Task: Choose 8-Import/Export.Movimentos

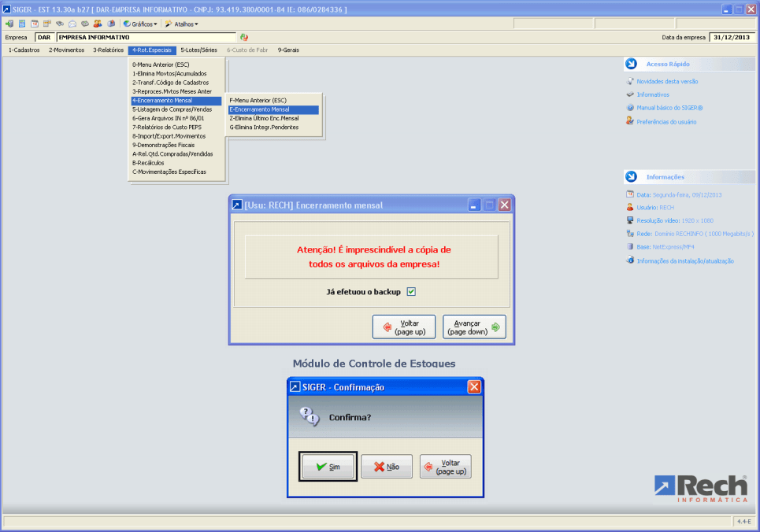Action: click(176, 136)
